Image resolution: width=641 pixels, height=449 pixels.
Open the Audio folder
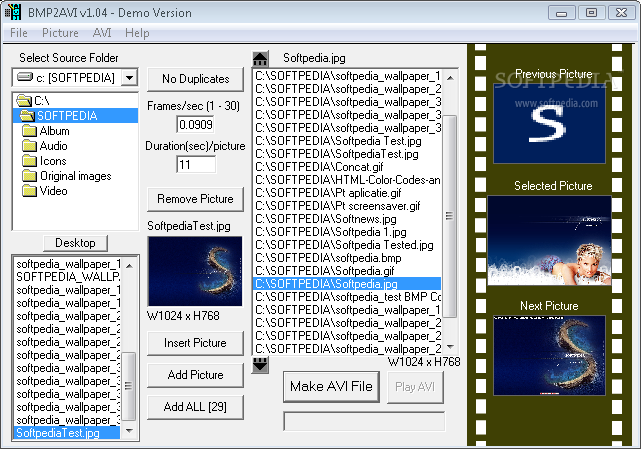[x=45, y=146]
